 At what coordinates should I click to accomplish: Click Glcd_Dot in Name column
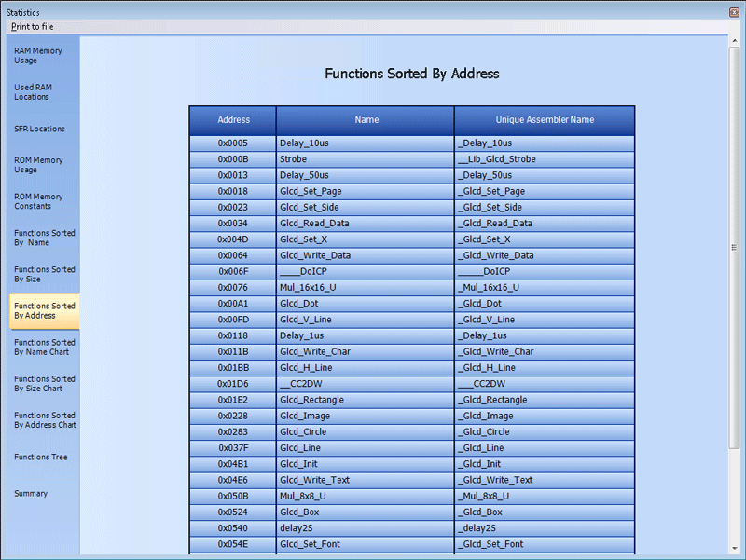tap(366, 304)
